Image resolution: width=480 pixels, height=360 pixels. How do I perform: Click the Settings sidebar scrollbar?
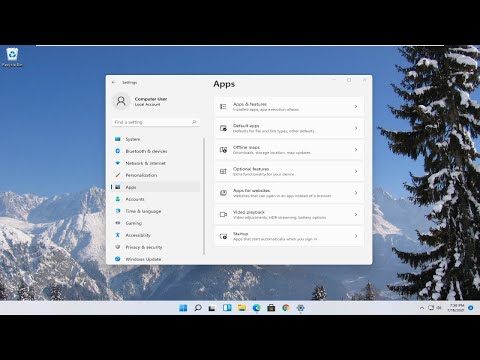coord(204,196)
